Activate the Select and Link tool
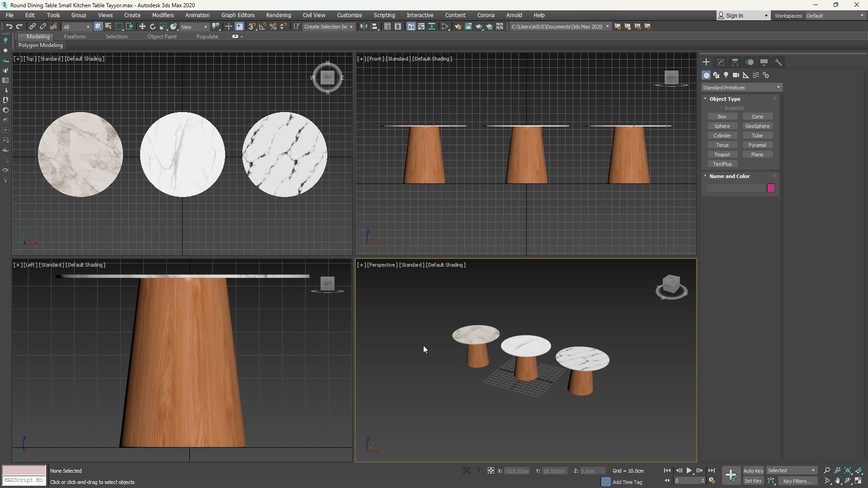Viewport: 868px width, 488px height. click(x=32, y=27)
